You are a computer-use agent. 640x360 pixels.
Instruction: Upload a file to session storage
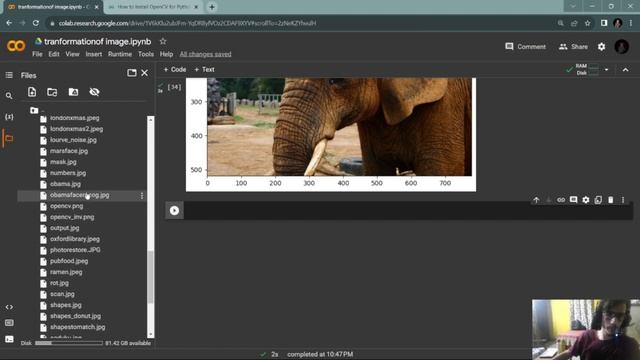[32, 92]
